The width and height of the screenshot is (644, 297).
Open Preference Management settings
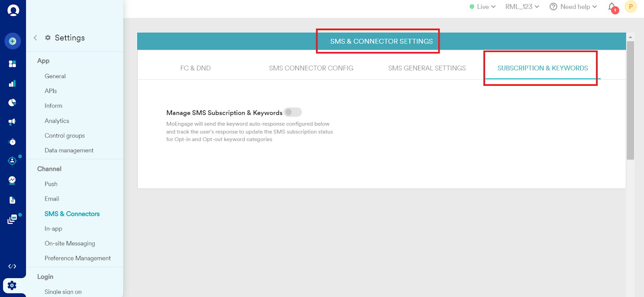[78, 258]
